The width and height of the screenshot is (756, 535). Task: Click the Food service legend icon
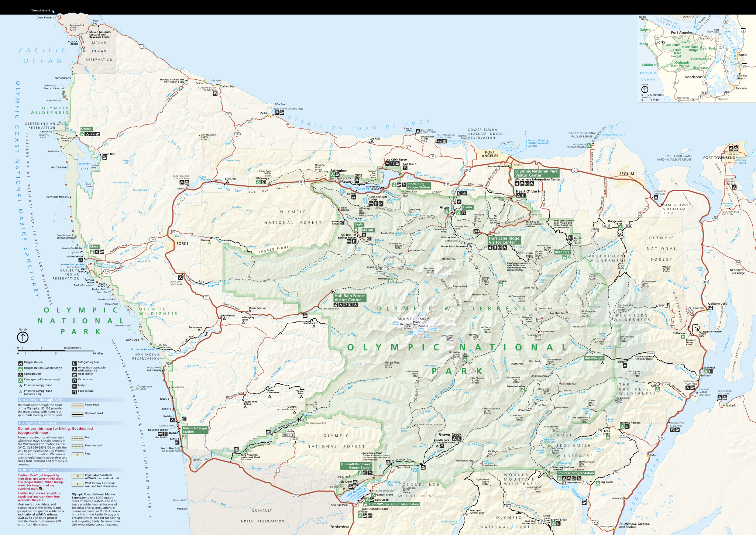pyautogui.click(x=75, y=391)
